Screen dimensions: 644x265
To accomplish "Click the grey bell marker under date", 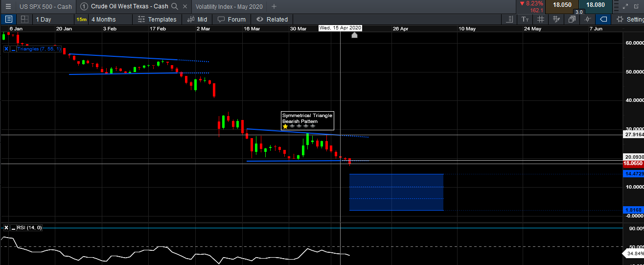I will click(354, 35).
